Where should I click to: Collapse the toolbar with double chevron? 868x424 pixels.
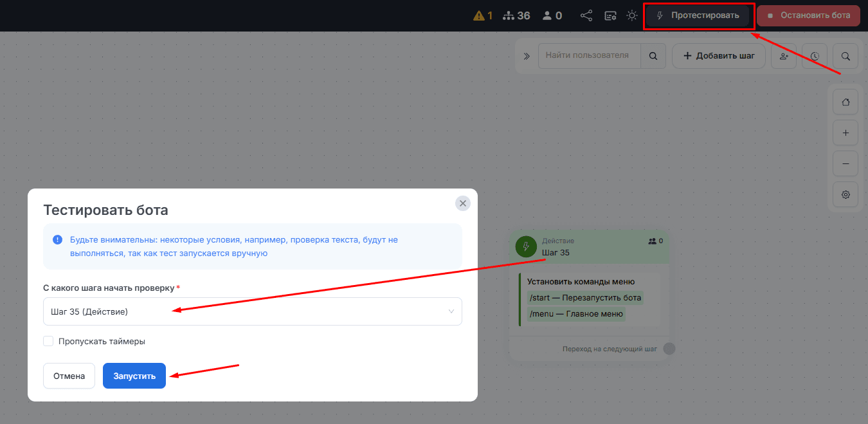[x=527, y=56]
